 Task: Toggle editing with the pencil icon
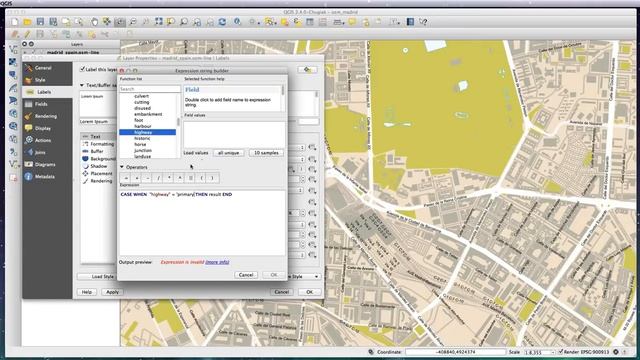pos(27,34)
